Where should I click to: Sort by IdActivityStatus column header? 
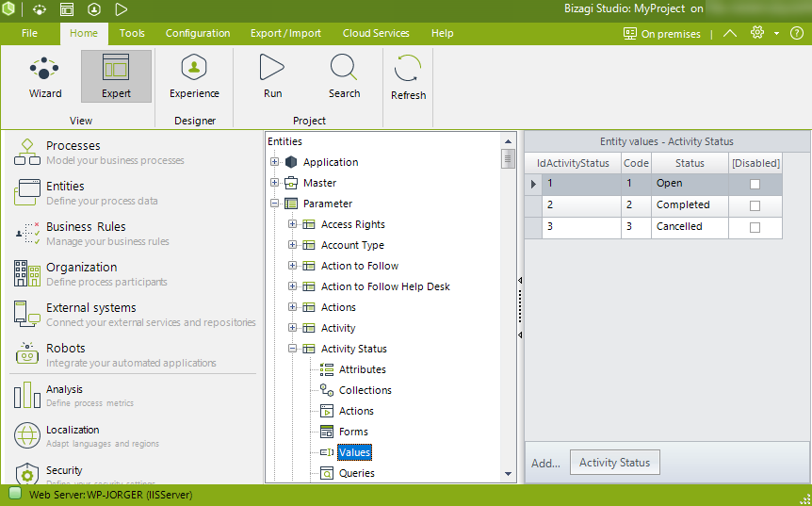(573, 163)
